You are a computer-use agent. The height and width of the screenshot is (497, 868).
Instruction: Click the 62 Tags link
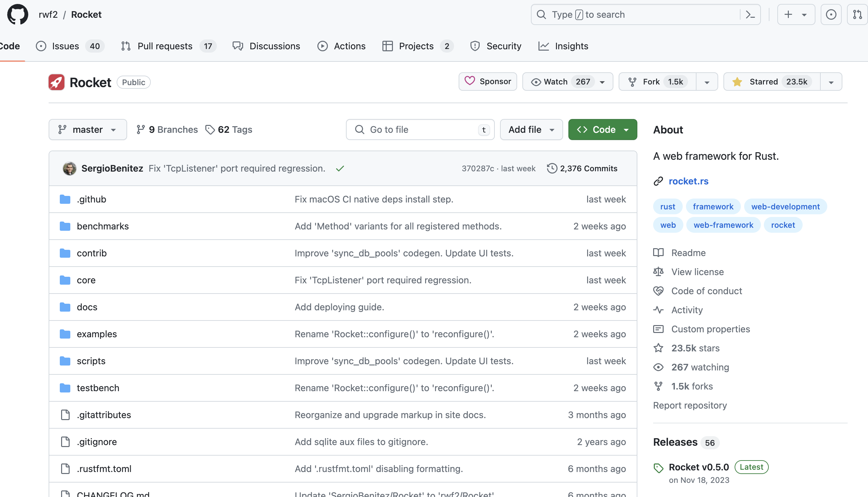point(229,130)
